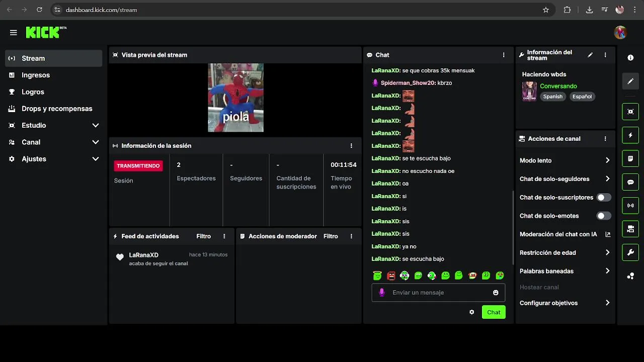Image resolution: width=644 pixels, height=362 pixels.
Task: Open browser extensions puzzle icon
Action: coord(568,10)
